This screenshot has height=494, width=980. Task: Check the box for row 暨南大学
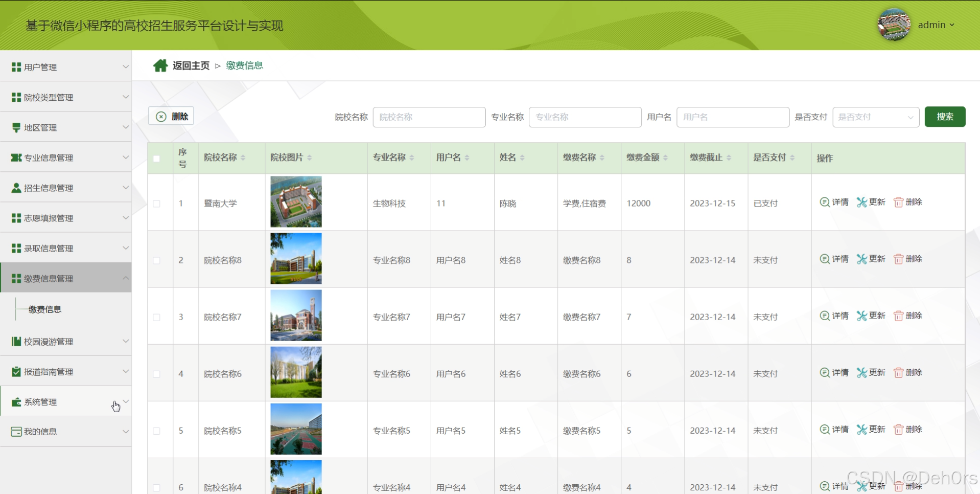[156, 204]
